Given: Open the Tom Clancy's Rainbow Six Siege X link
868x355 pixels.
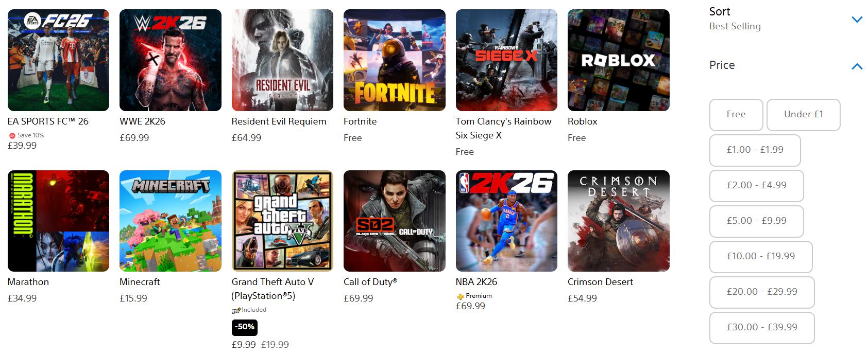Looking at the screenshot, I should click(x=503, y=128).
